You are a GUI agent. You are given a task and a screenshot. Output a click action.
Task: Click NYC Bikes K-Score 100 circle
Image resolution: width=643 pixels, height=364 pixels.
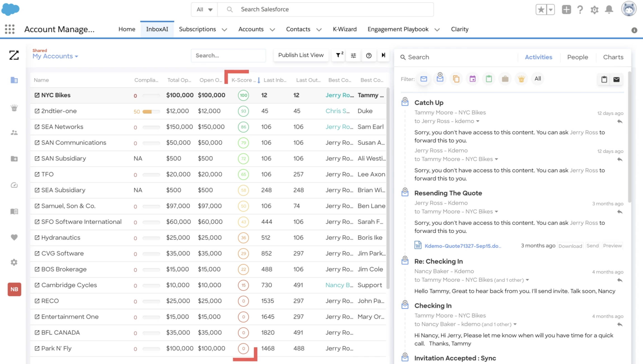[x=243, y=95]
